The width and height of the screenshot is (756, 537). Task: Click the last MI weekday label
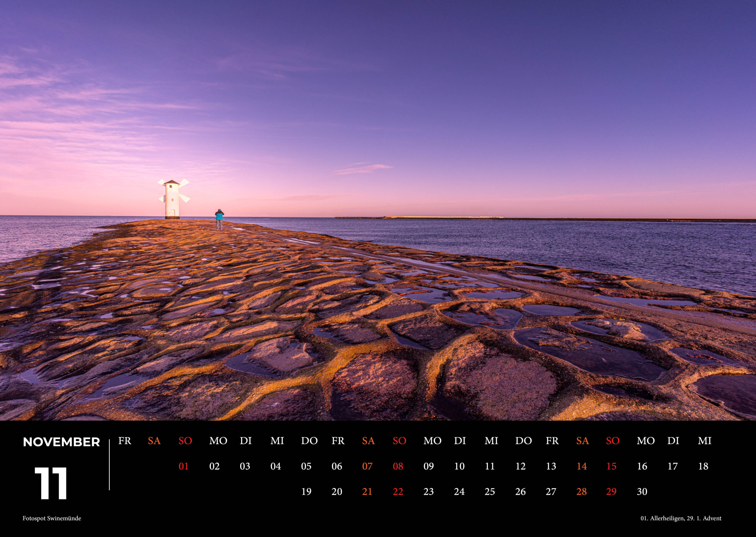coord(704,441)
